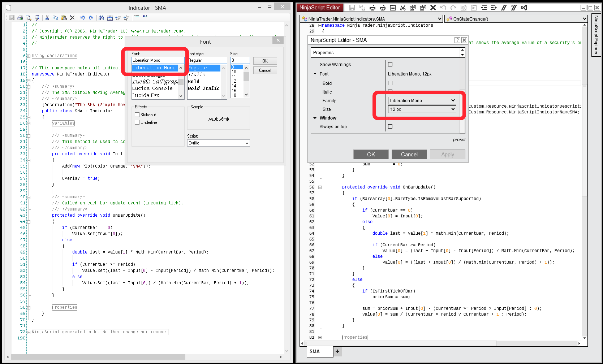Image resolution: width=603 pixels, height=364 pixels.
Task: Open the Script dropdown showing Cyrillic
Action: 218,143
